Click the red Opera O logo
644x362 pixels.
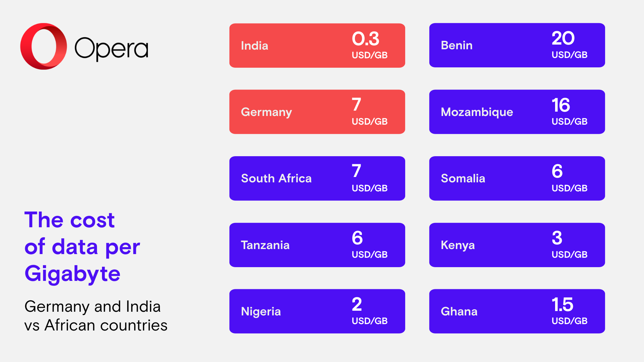tap(44, 46)
